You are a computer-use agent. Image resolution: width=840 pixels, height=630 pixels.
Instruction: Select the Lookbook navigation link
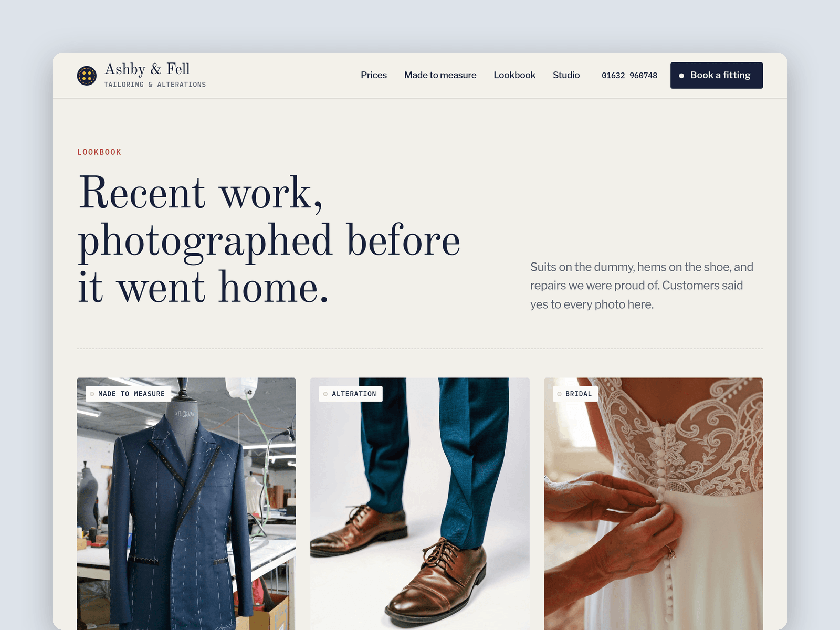pyautogui.click(x=514, y=75)
